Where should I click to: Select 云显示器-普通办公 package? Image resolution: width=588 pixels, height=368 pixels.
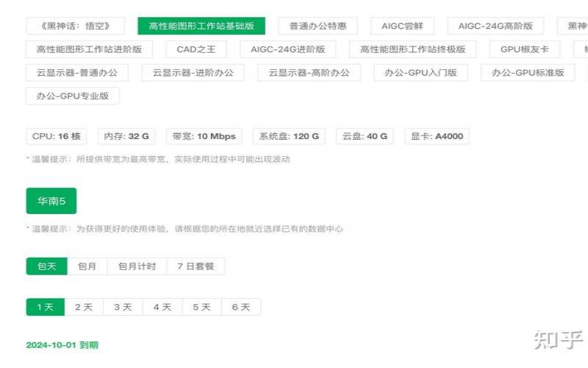pos(77,72)
